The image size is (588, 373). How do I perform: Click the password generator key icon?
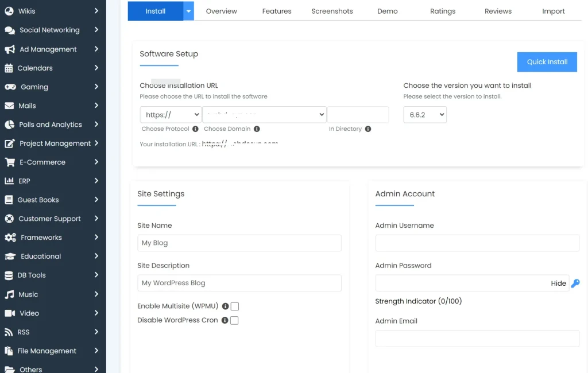point(575,283)
